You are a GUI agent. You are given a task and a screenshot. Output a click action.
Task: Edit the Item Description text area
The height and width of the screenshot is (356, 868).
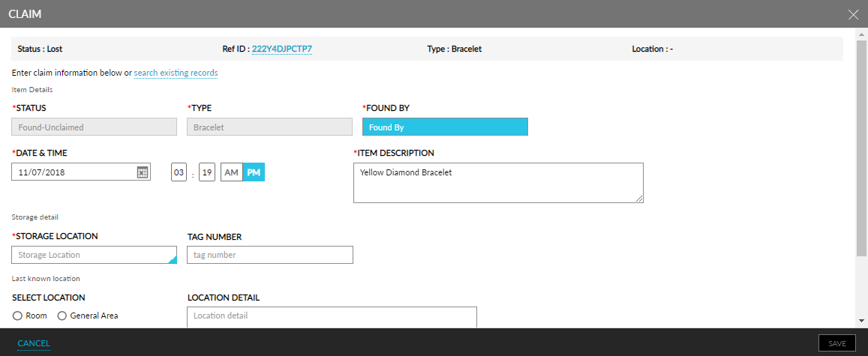498,182
